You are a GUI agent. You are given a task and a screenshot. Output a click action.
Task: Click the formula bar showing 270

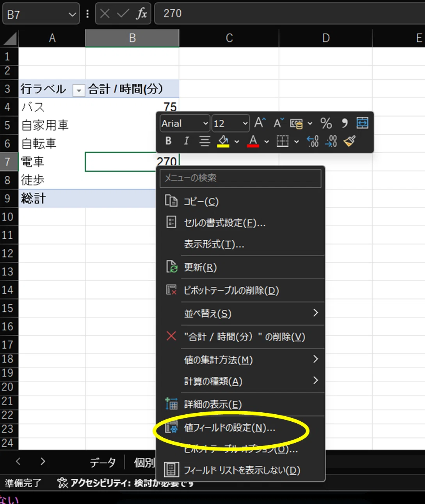(290, 14)
